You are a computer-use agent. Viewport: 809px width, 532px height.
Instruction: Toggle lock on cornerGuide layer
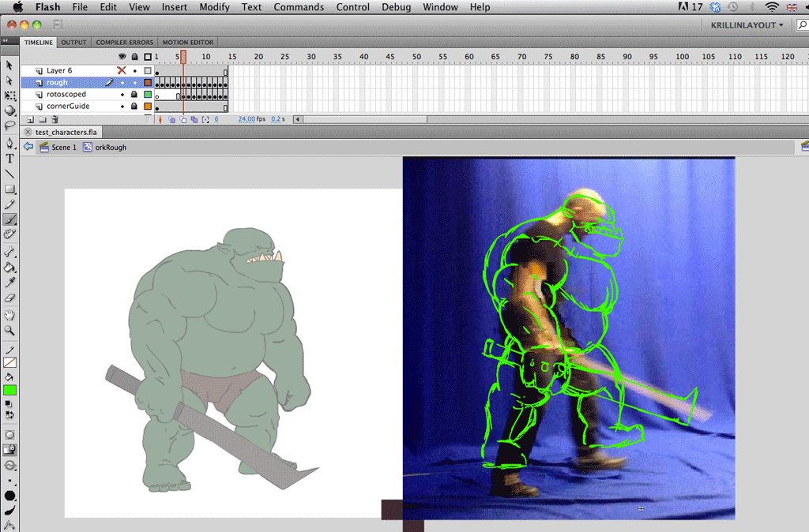coord(134,106)
